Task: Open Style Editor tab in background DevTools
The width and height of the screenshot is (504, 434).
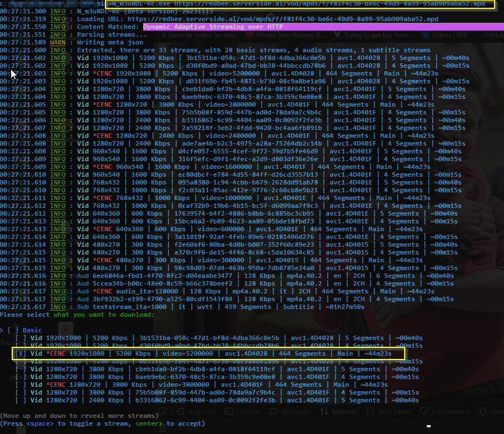Action: pos(389,412)
